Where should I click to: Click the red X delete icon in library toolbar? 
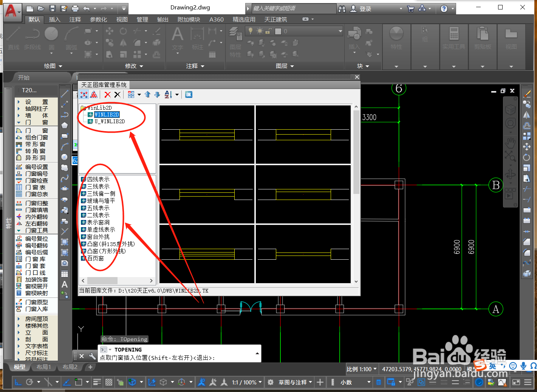[x=108, y=95]
